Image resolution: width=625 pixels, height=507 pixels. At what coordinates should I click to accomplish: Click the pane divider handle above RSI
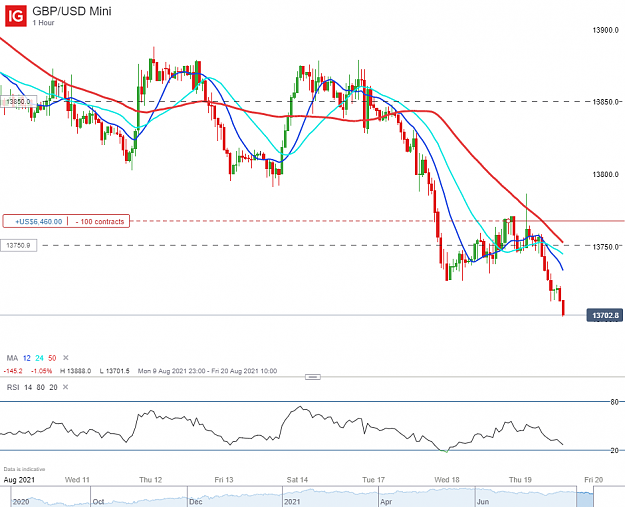pyautogui.click(x=312, y=377)
